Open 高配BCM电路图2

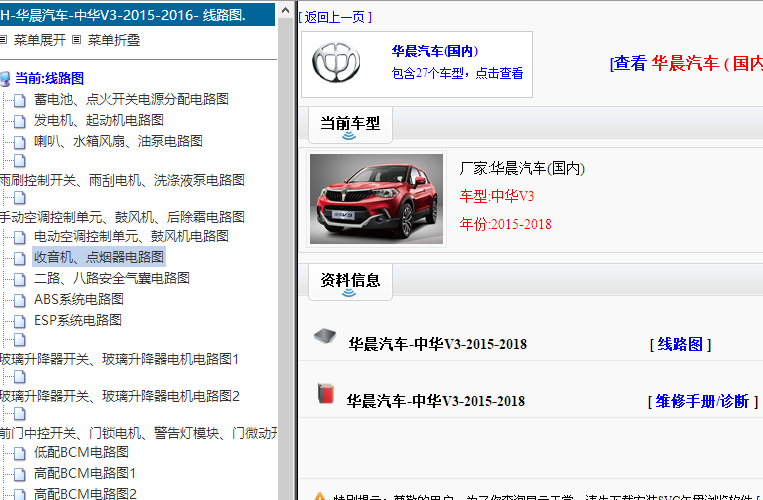click(85, 493)
